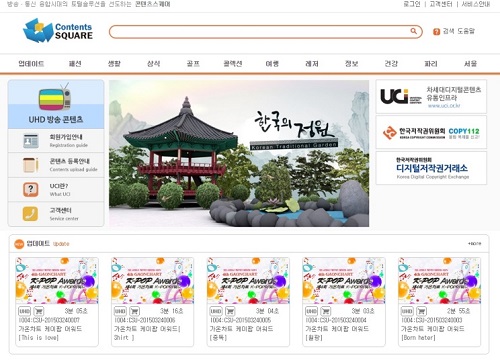Screen dimensions: 500x362
Task: Select the 건강 menu item
Action: (x=391, y=63)
